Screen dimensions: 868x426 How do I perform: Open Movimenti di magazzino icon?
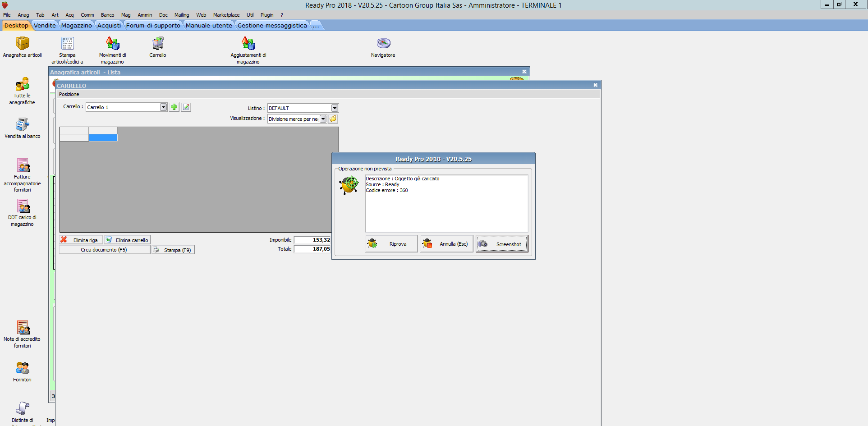point(113,50)
